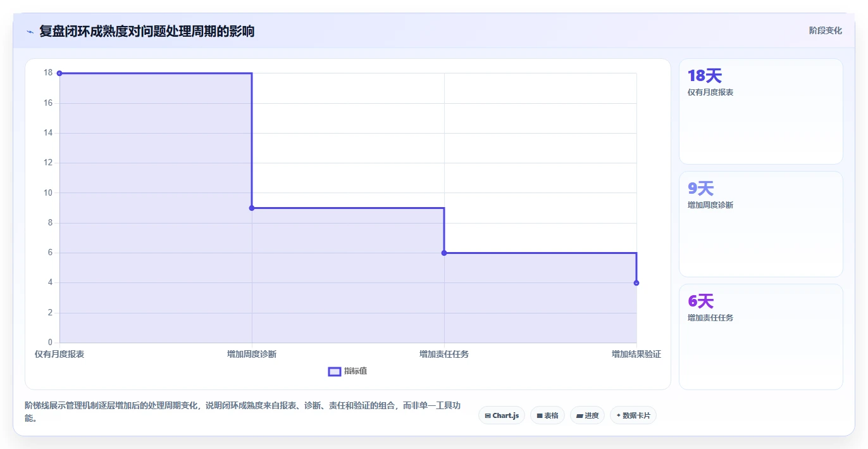Image resolution: width=868 pixels, height=449 pixels.
Task: Click the 阶段变化 label in header
Action: click(826, 30)
